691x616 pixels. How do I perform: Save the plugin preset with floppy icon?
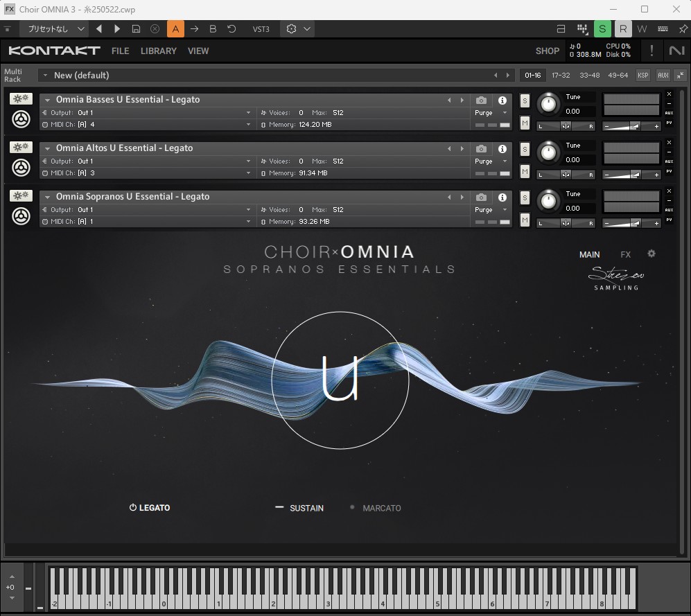136,29
